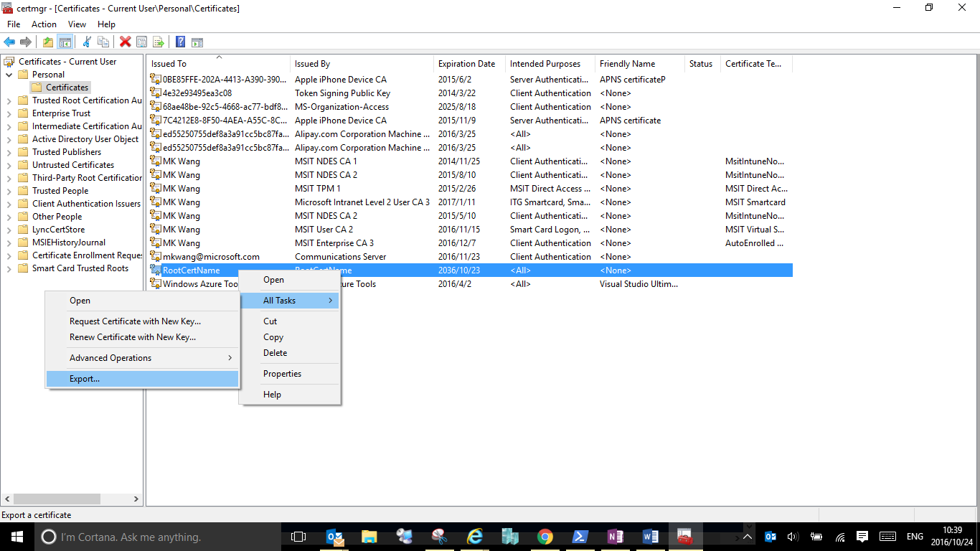Viewport: 980px width, 551px height.
Task: Click the Properties toolbar icon
Action: (x=142, y=42)
